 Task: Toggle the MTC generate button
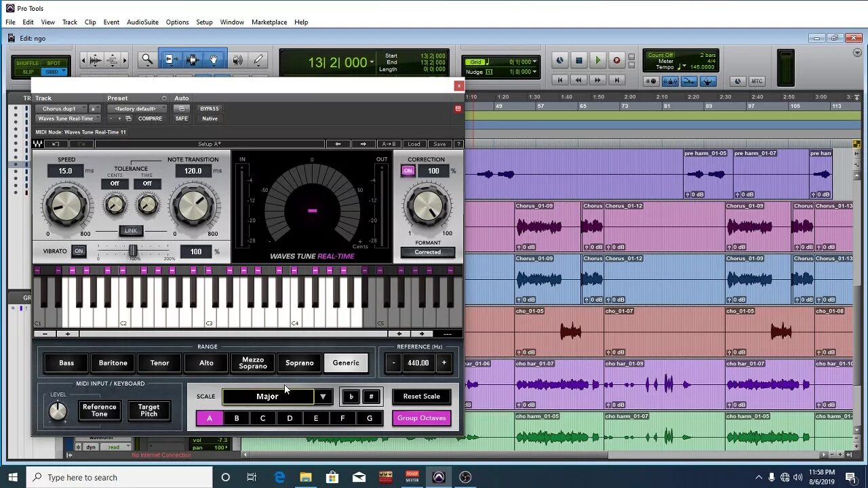coord(756,81)
